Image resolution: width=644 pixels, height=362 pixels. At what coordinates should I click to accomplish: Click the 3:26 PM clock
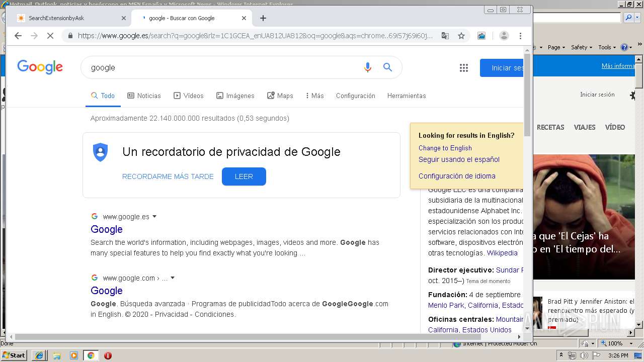tap(618, 355)
